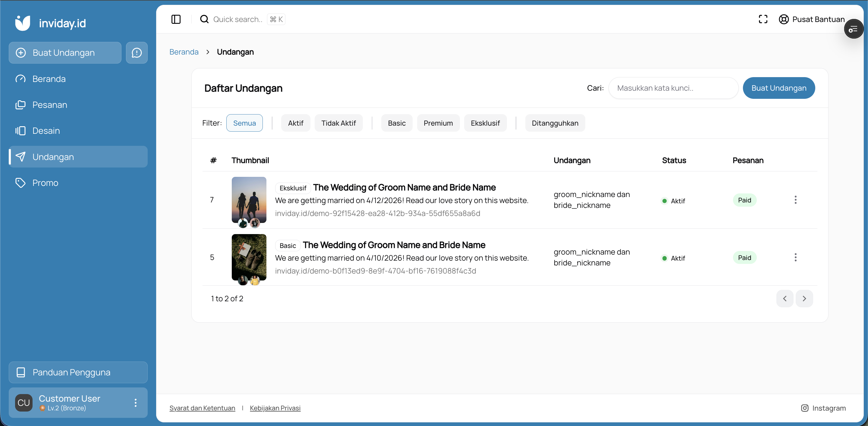Toggle the sidebar panel icon

coord(176,19)
